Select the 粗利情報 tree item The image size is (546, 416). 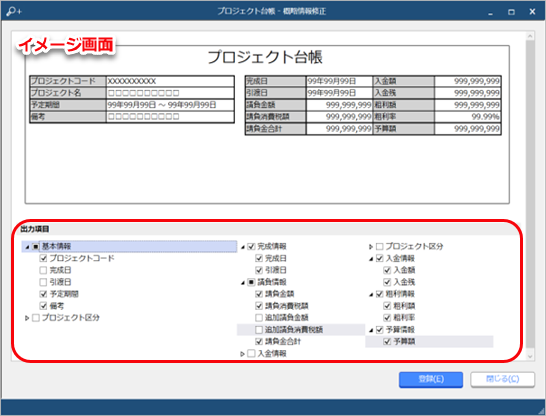tap(400, 294)
